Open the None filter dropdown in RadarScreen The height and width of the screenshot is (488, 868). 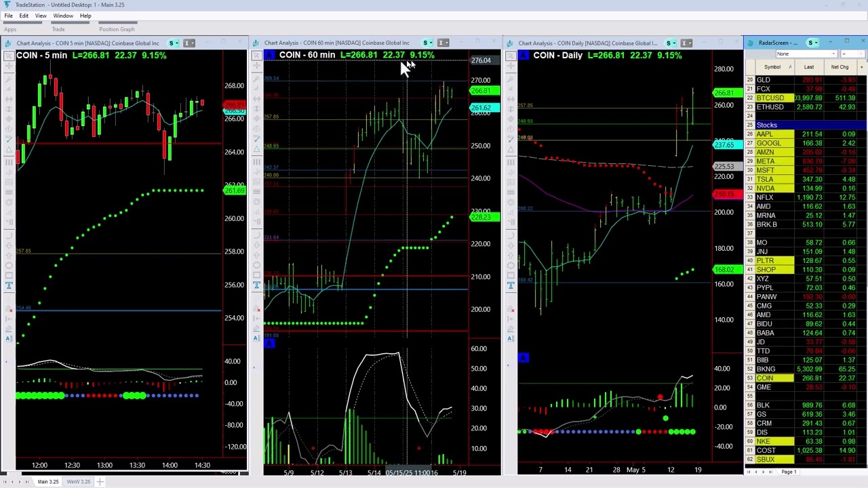click(833, 54)
